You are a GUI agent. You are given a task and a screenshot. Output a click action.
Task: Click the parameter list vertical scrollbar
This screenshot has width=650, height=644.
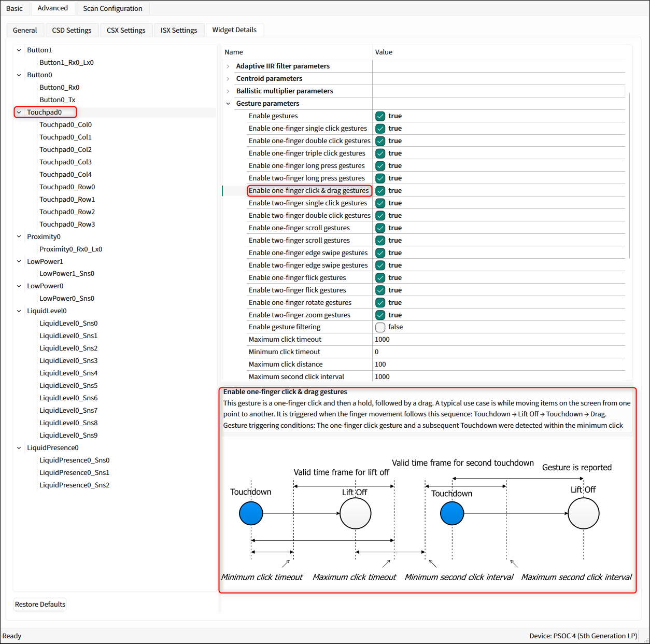629,176
